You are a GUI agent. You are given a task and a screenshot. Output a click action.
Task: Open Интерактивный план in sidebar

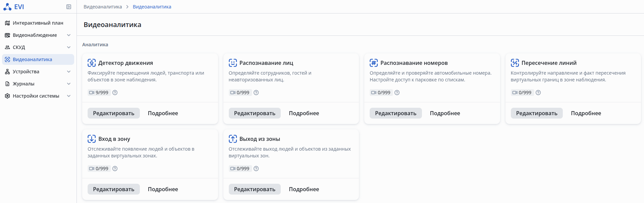click(x=38, y=23)
